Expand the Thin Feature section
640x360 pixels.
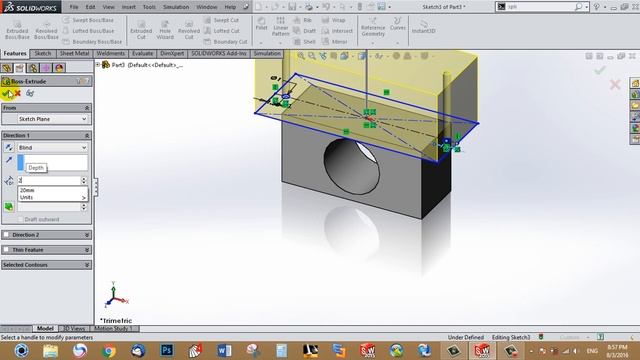(87, 249)
